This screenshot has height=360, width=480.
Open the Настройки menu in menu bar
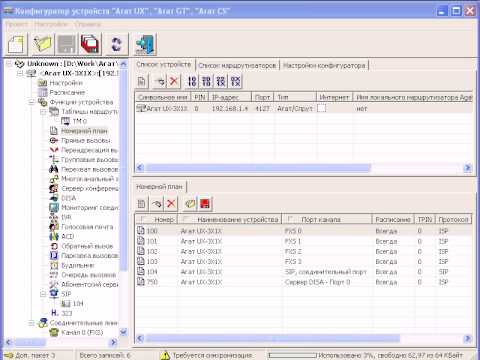tap(51, 24)
